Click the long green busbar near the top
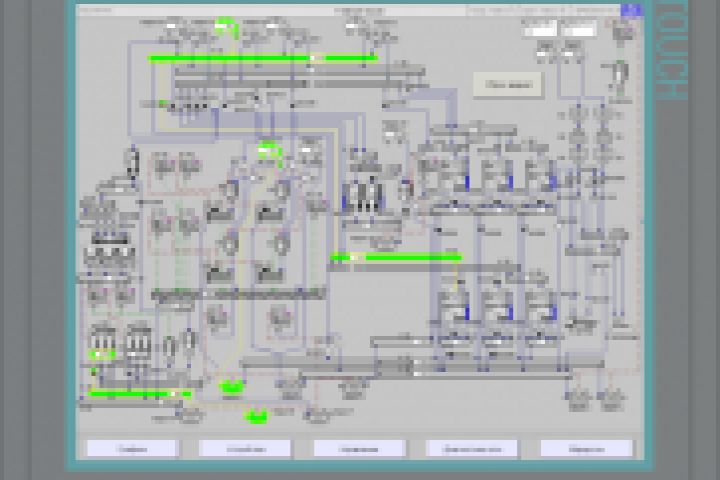720x480 pixels. 264,58
